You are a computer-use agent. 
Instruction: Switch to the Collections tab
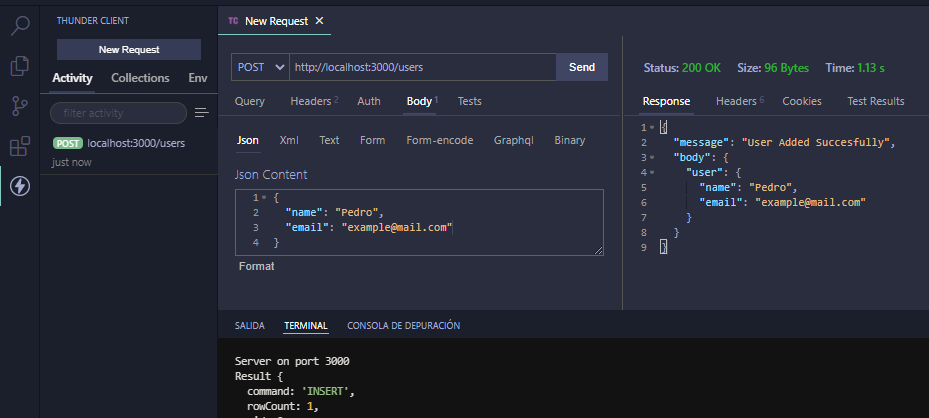[x=140, y=78]
